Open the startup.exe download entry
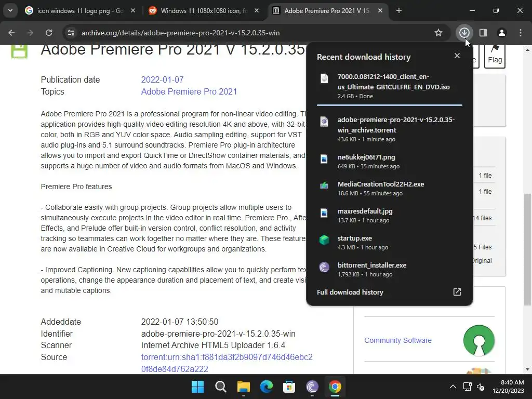Viewport: 532px width, 399px height. 389,243
